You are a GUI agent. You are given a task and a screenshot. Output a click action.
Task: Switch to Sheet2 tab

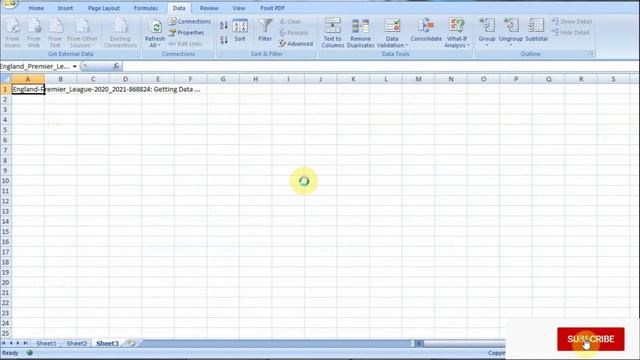coord(77,343)
